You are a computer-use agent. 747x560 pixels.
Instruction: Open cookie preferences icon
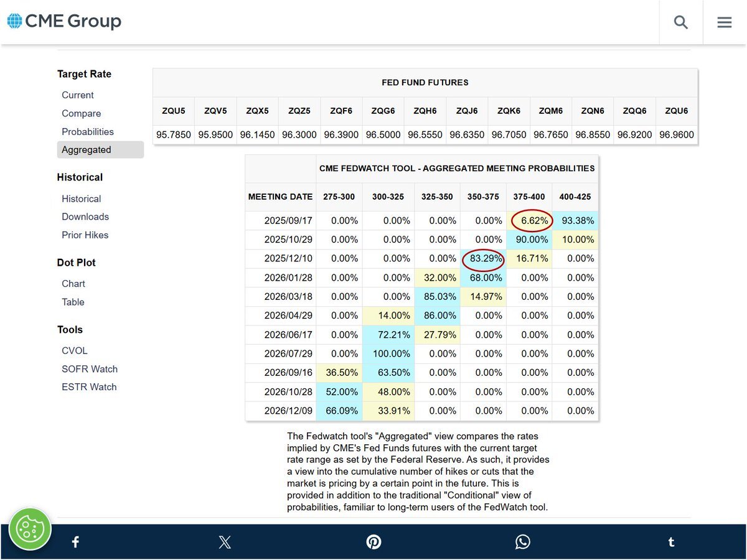click(29, 529)
